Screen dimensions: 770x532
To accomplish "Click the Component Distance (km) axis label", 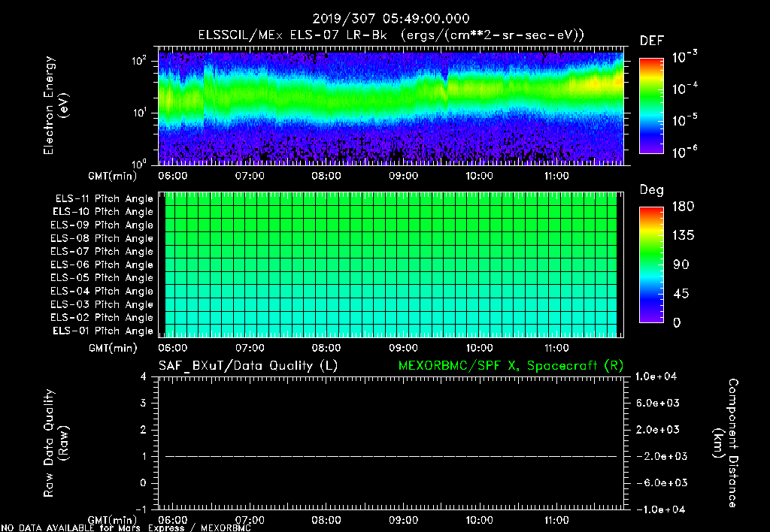I will [x=726, y=443].
